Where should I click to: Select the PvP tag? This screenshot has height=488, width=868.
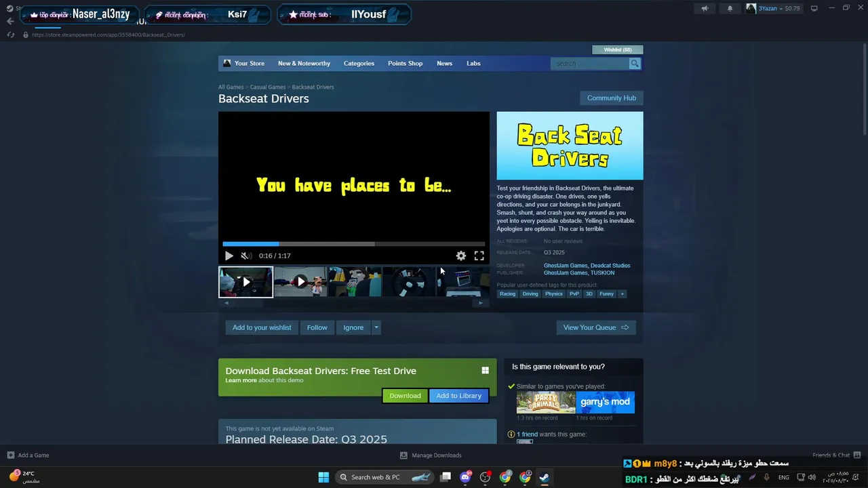click(x=574, y=294)
